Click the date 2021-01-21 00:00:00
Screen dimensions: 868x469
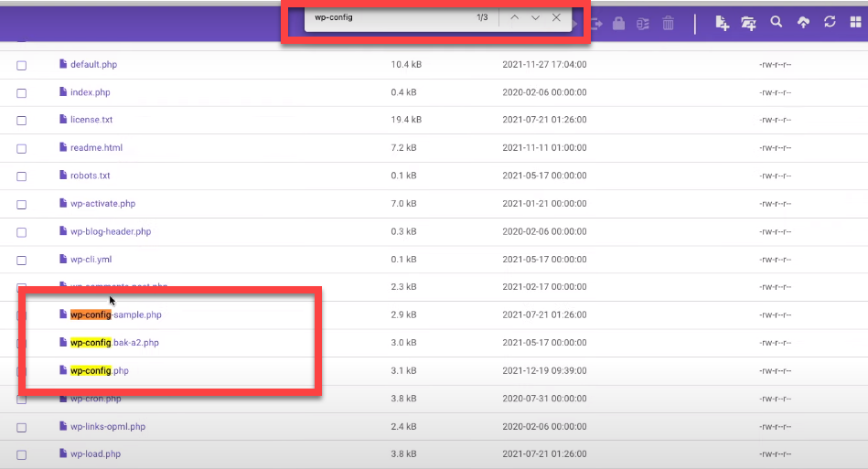(545, 204)
